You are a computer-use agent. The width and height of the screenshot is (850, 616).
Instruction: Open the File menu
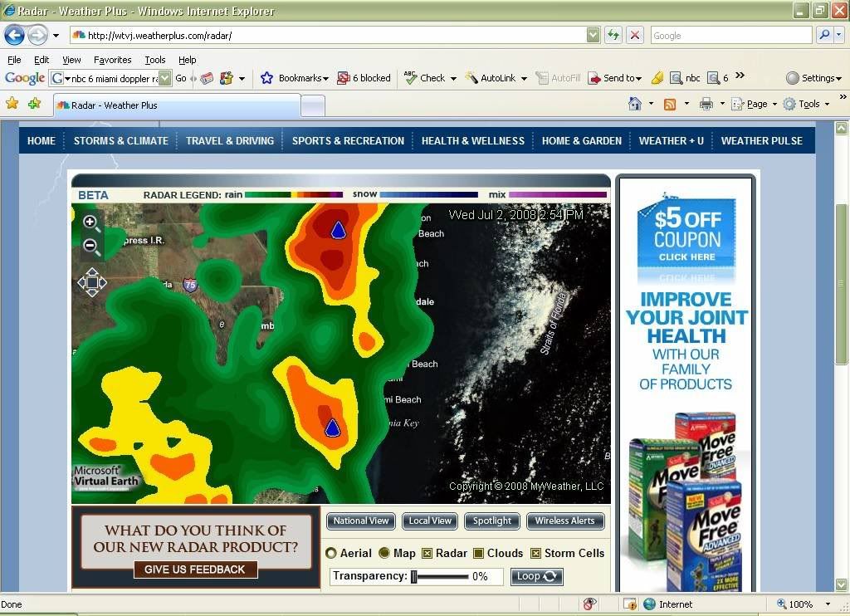(14, 60)
